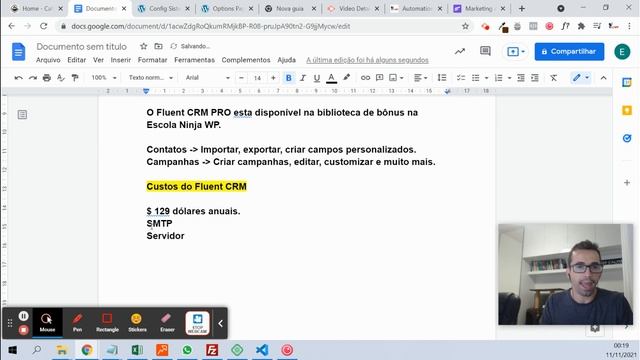Click the numbered list icon
This screenshot has width=640, height=360.
pyautogui.click(x=498, y=78)
